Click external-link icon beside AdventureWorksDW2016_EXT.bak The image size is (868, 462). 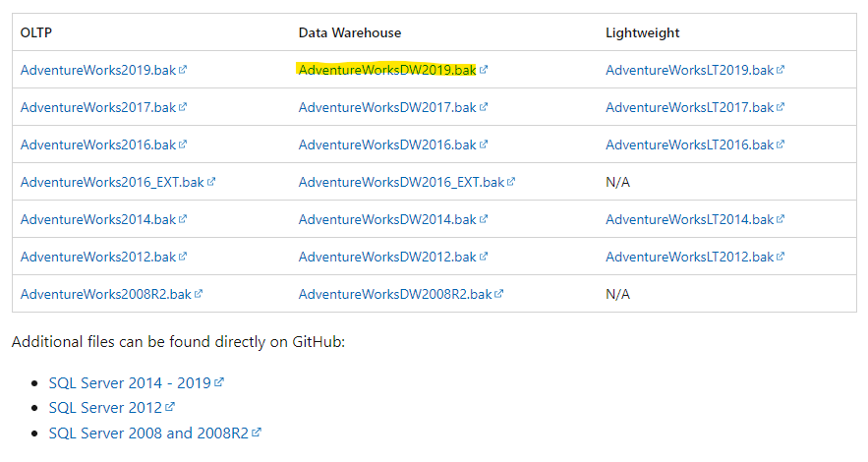point(511,182)
